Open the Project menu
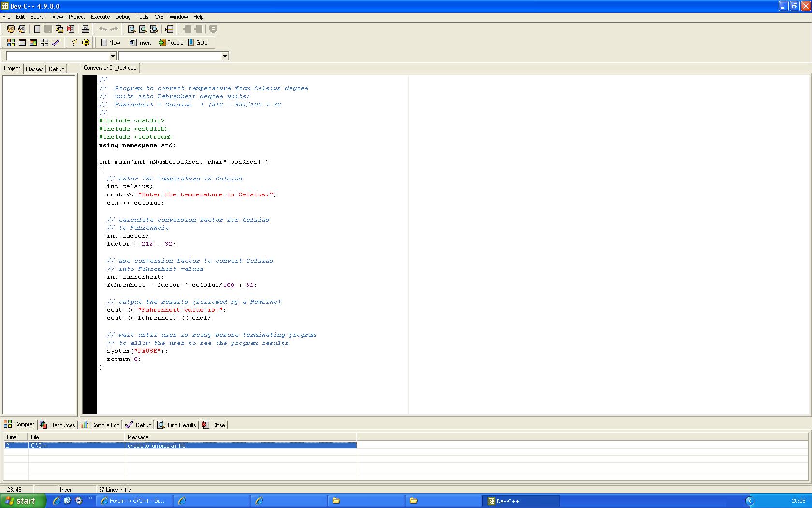The height and width of the screenshot is (508, 812). click(77, 17)
